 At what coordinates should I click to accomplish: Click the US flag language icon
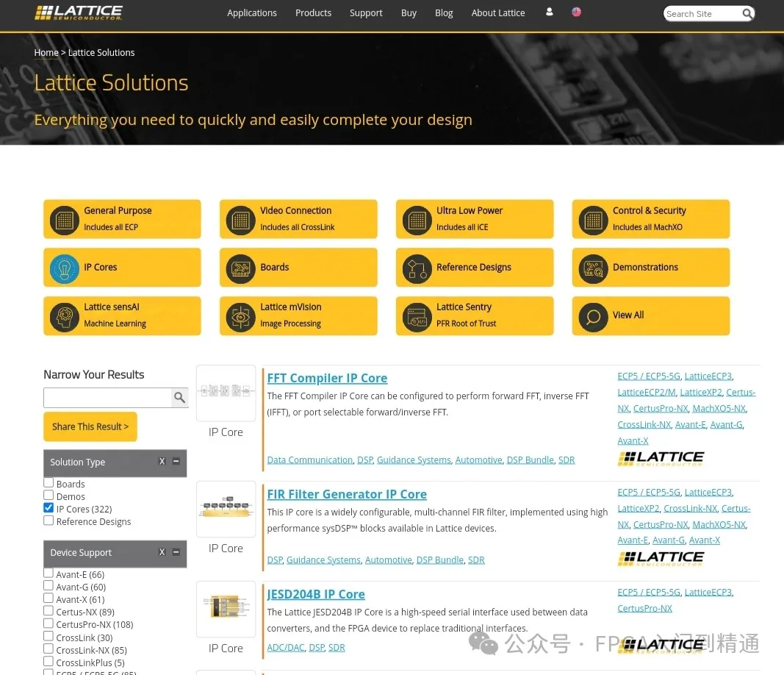(576, 12)
